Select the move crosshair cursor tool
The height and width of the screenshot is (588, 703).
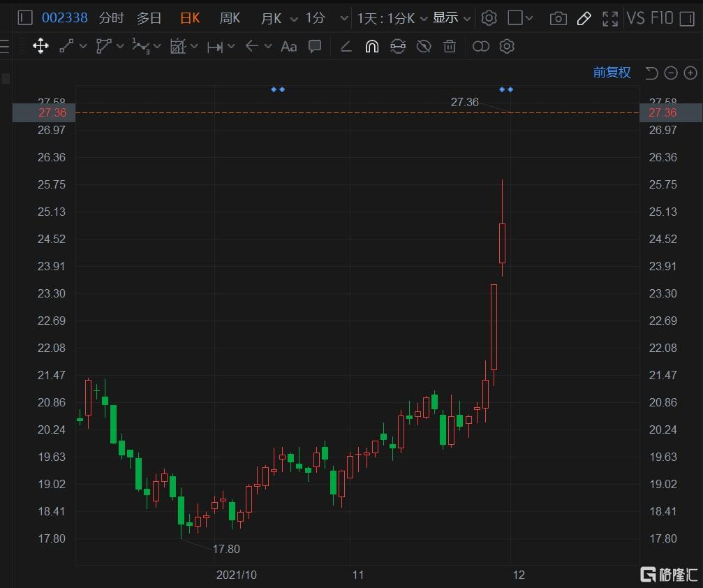(40, 46)
